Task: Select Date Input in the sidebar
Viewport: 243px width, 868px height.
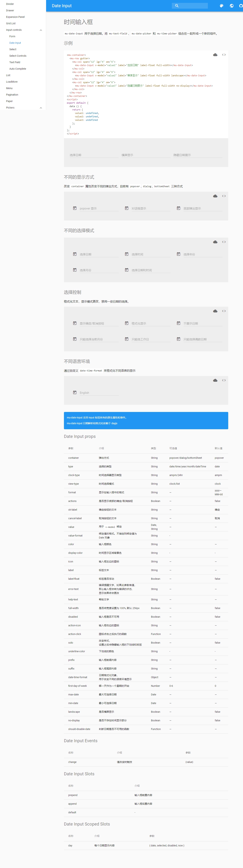Action: point(15,43)
